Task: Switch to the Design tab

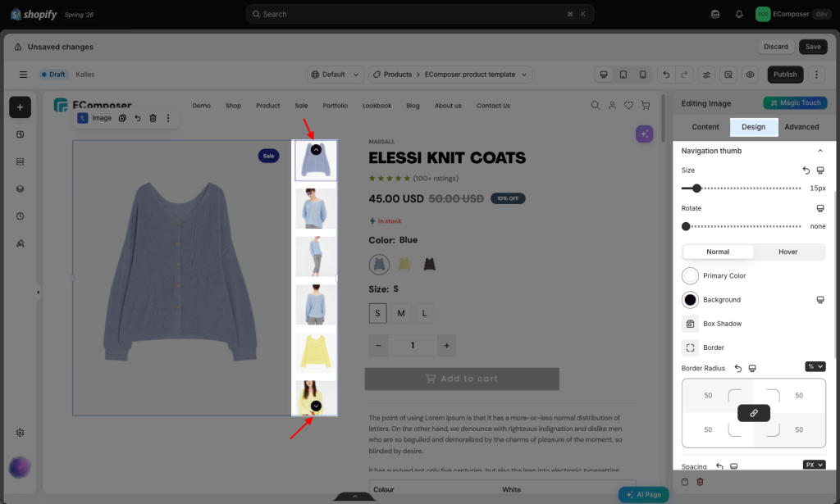Action: 753,127
